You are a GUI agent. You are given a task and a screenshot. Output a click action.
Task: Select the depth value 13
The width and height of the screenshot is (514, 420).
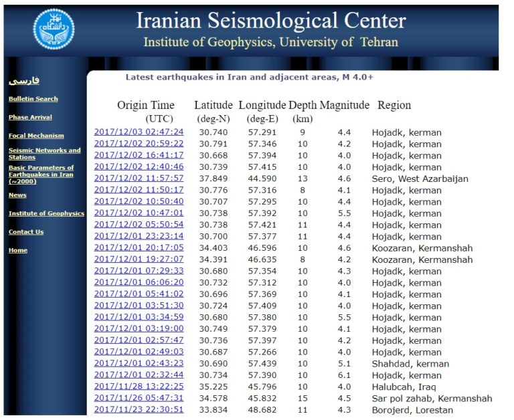coord(303,179)
